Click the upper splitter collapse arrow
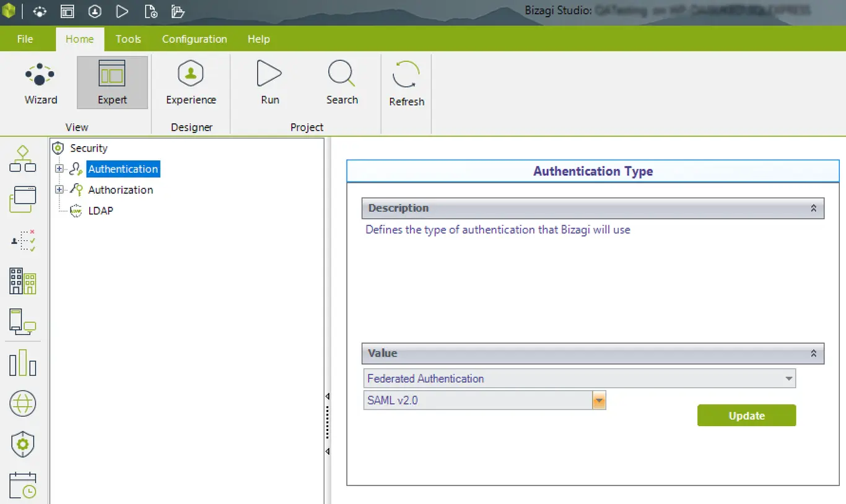 [x=327, y=396]
